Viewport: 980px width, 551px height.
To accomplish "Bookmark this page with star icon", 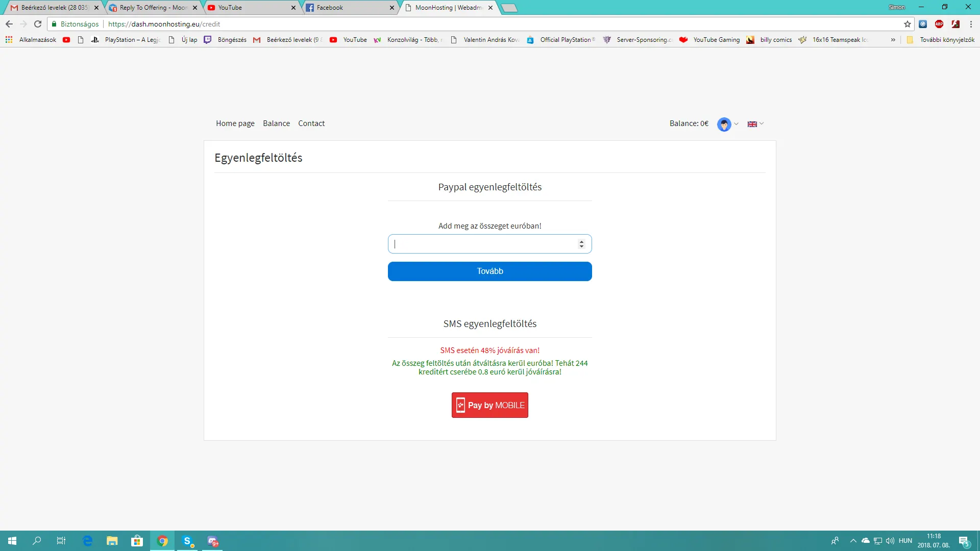I will coord(907,24).
